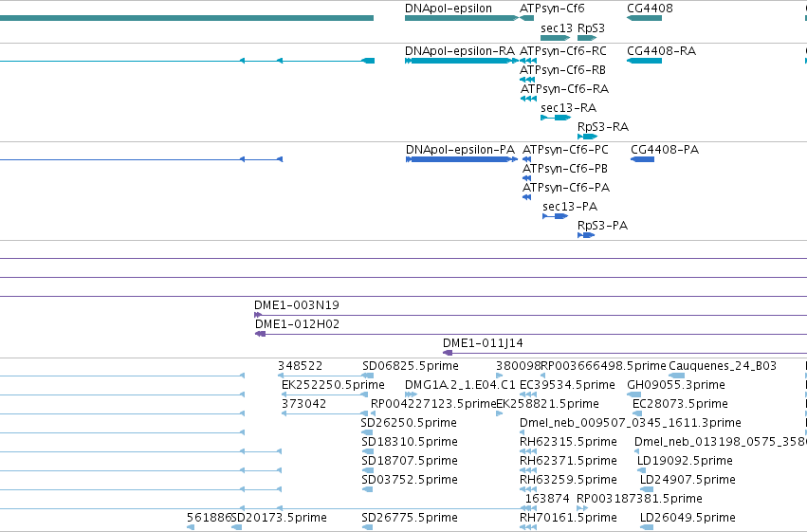This screenshot has width=807, height=532.
Task: Open the DNApol-epsilon-RA transcript
Action: pos(460,51)
